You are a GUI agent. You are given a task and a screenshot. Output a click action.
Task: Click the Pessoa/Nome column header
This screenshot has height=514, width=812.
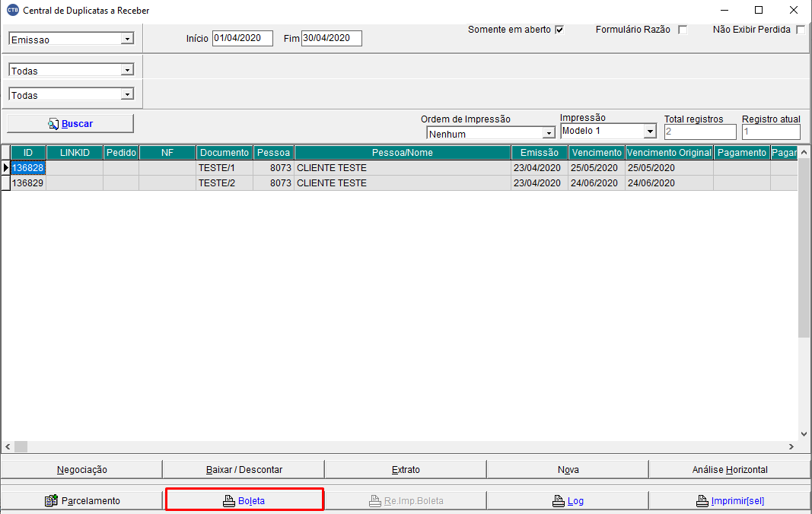click(403, 153)
